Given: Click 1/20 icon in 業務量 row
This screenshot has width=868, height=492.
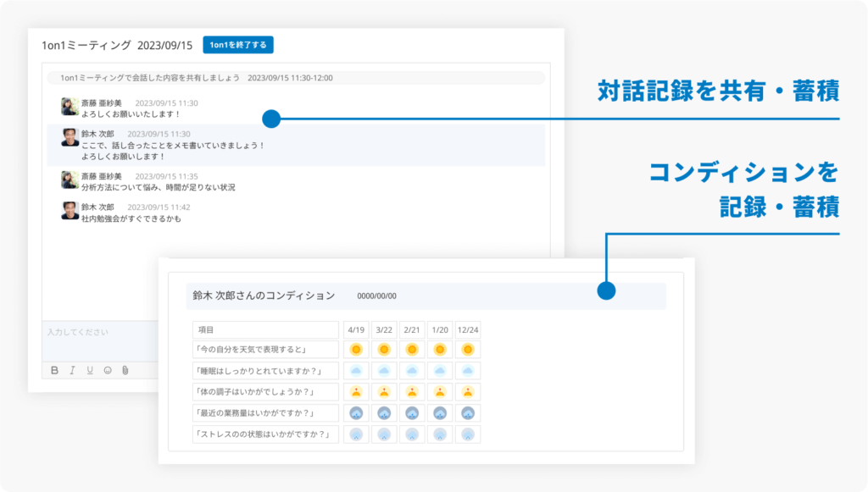Looking at the screenshot, I should [x=440, y=413].
